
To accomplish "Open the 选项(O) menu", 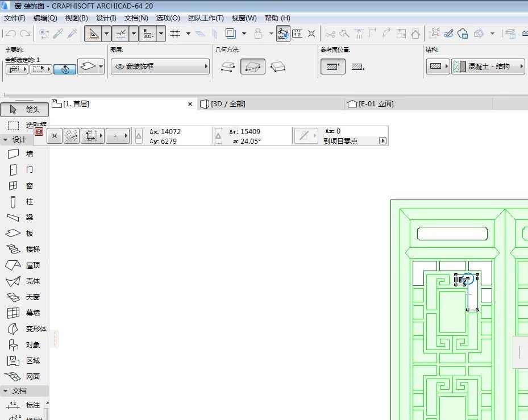I will click(x=168, y=18).
